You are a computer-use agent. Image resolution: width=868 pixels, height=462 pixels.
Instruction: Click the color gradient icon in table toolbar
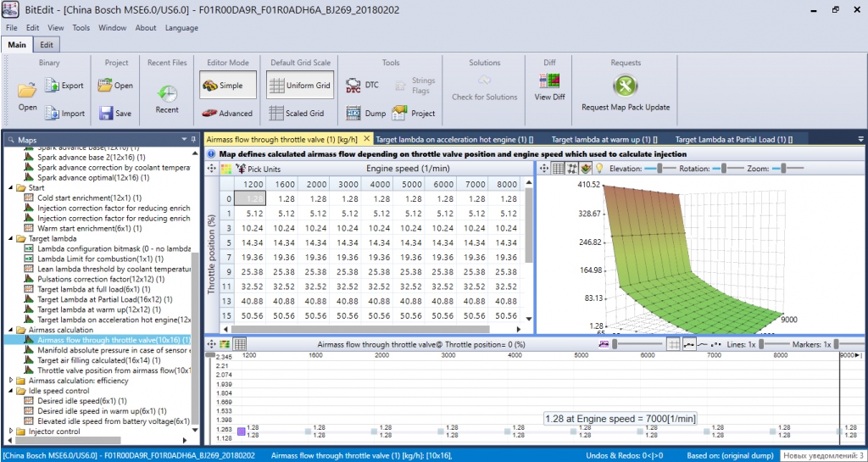tap(226, 169)
